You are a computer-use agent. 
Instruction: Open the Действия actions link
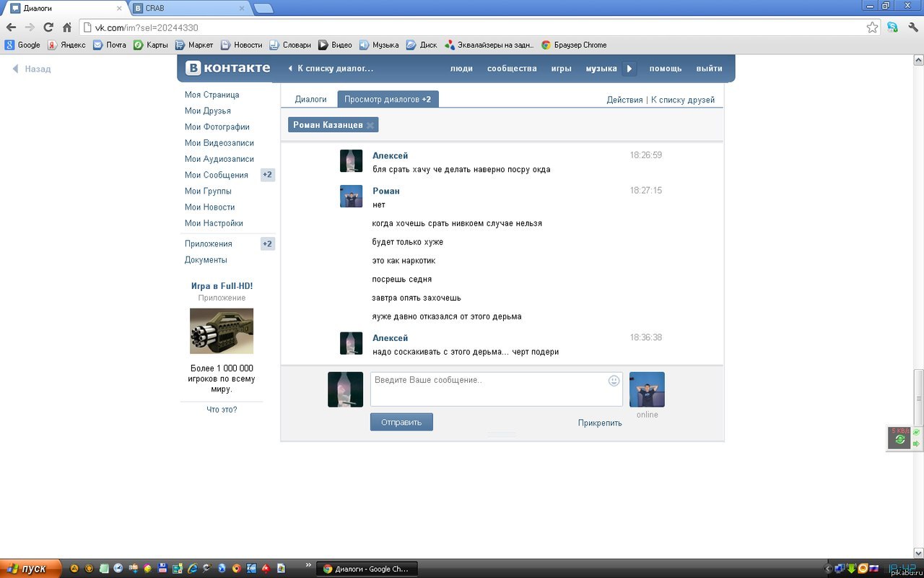624,100
